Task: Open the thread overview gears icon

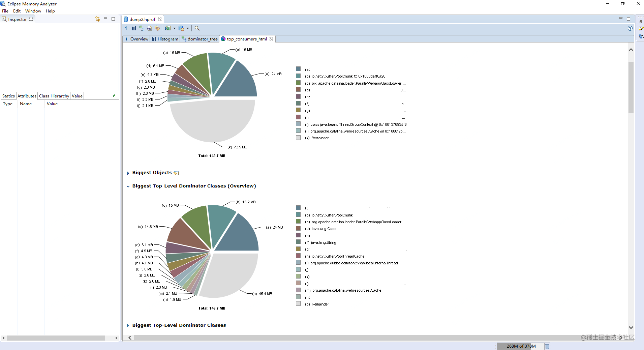Action: click(x=157, y=28)
